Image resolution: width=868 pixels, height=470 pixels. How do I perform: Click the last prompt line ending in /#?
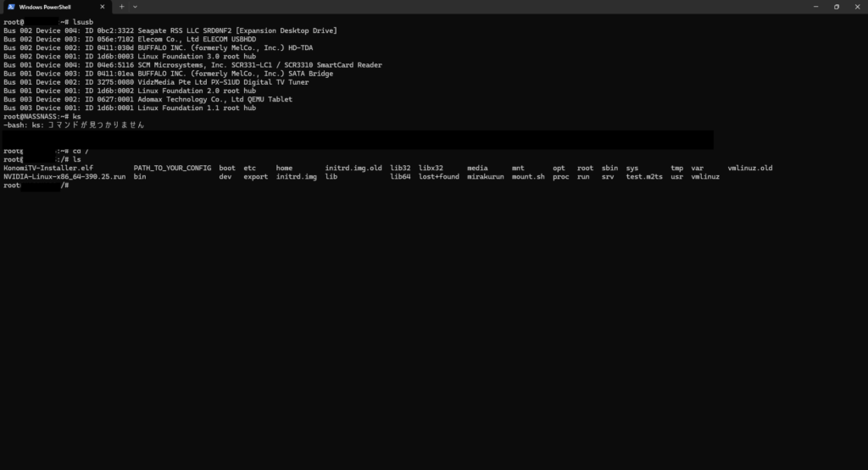[36, 185]
